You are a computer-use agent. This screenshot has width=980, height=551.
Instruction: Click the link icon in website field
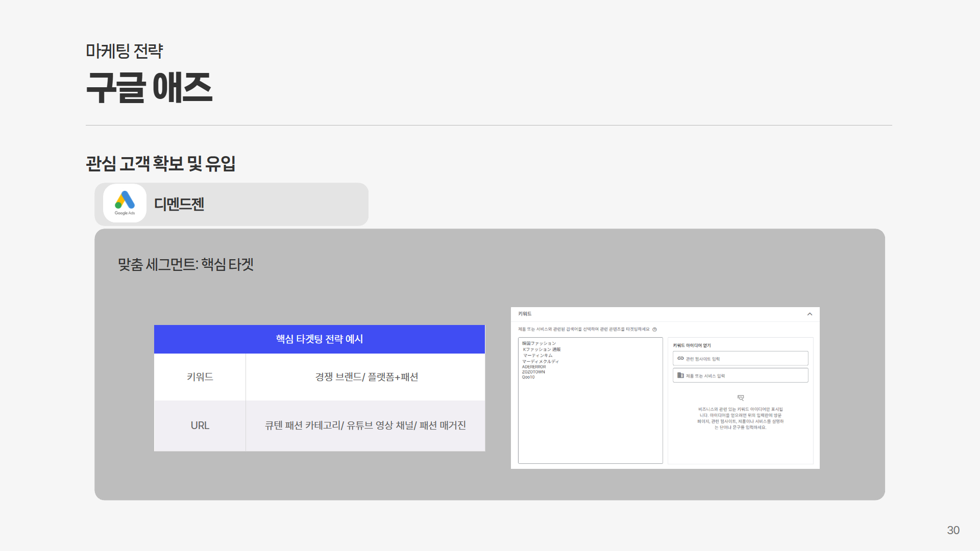pos(680,359)
